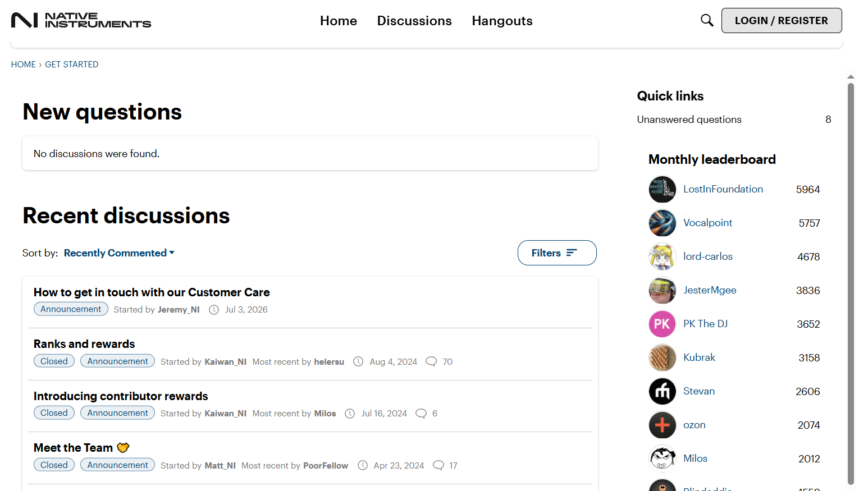The image size is (868, 491).
Task: Click clock icon beside Jul 3, 2026
Action: point(214,310)
